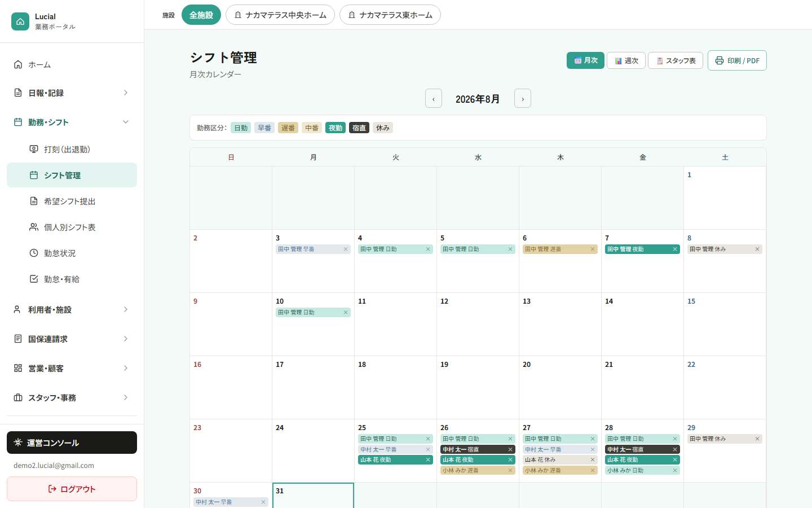Remove 小林 みか 日勤 shift on the 28th
Viewport: 812px width, 508px height.
click(x=675, y=470)
